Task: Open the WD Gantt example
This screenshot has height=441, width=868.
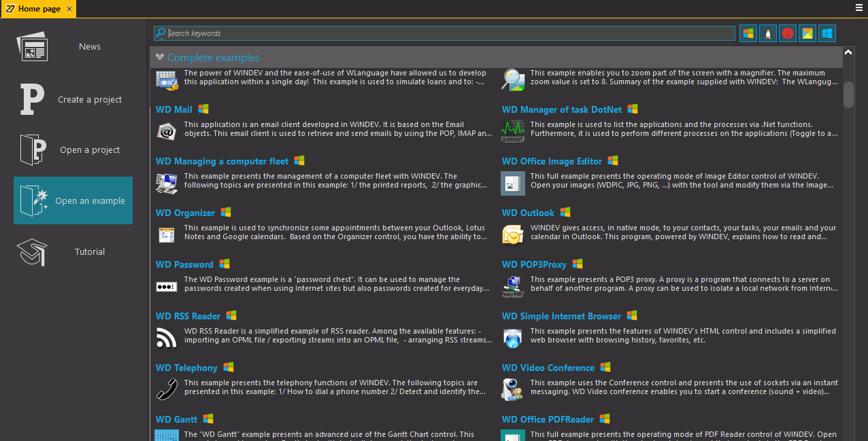Action: click(x=177, y=419)
